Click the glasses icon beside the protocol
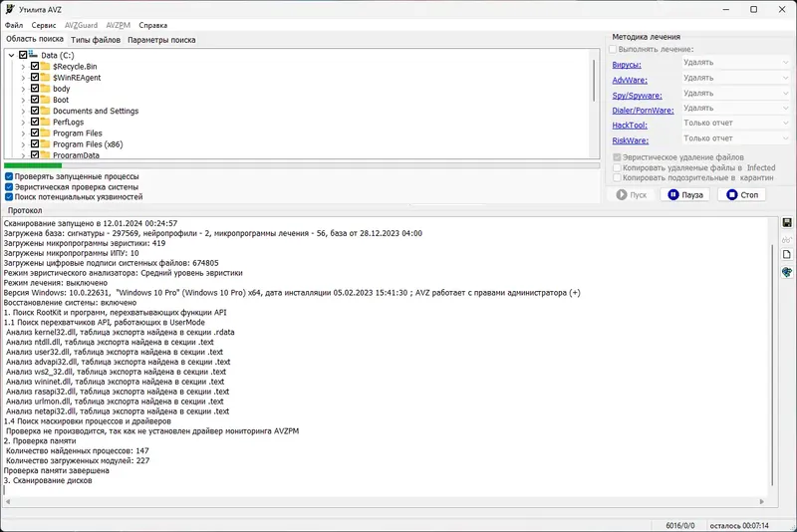The height and width of the screenshot is (532, 797). tap(787, 239)
